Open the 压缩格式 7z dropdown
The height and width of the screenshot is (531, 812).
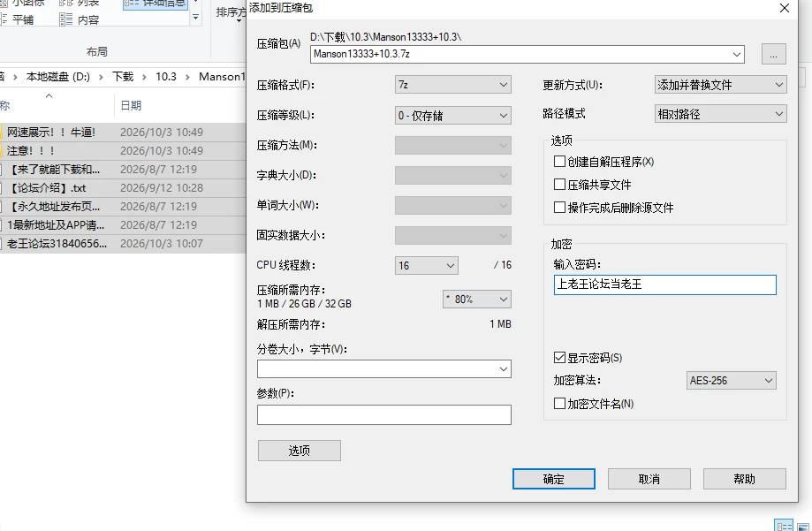click(452, 85)
